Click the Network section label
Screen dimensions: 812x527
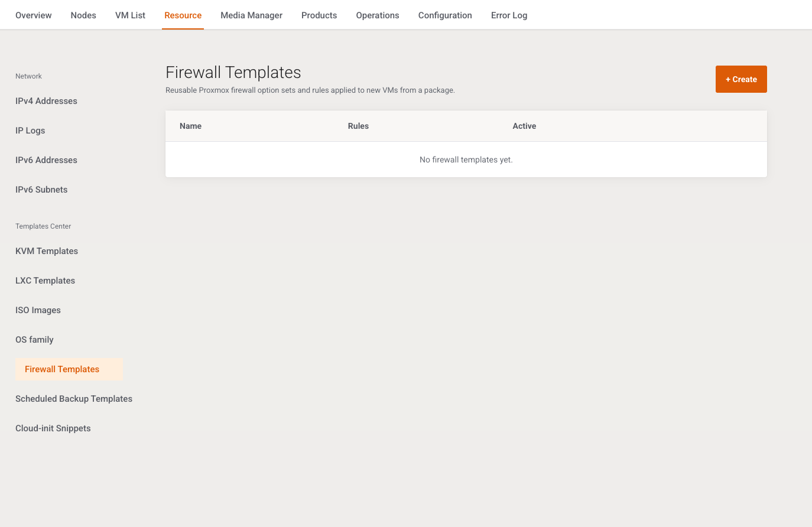[x=28, y=76]
